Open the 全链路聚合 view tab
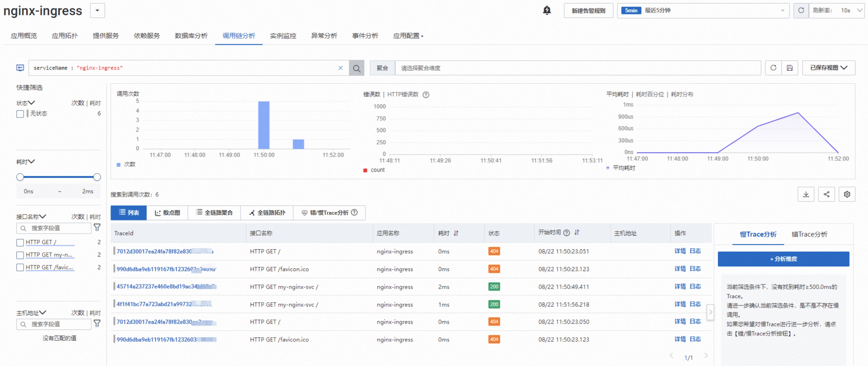Image resolution: width=868 pixels, height=366 pixels. click(x=214, y=213)
